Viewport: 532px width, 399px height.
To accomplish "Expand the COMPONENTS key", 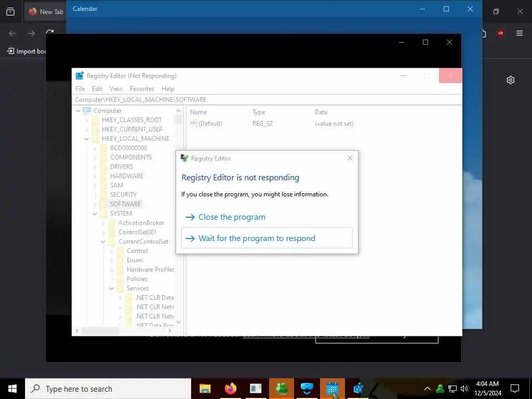I will tap(95, 157).
